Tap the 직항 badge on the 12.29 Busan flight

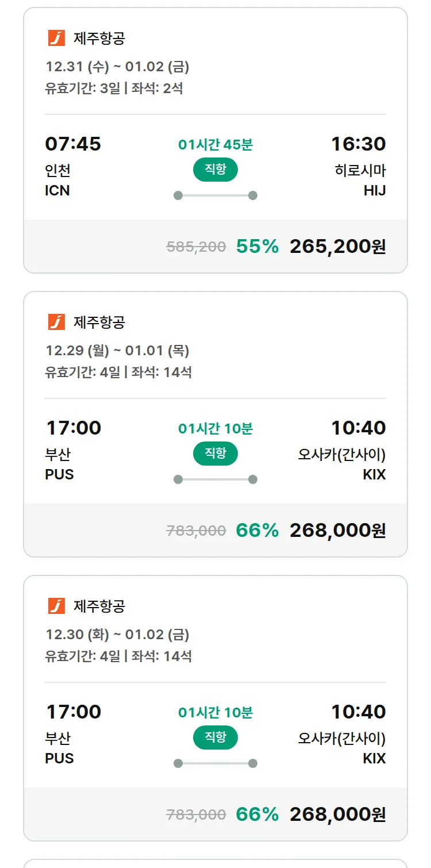(x=215, y=454)
